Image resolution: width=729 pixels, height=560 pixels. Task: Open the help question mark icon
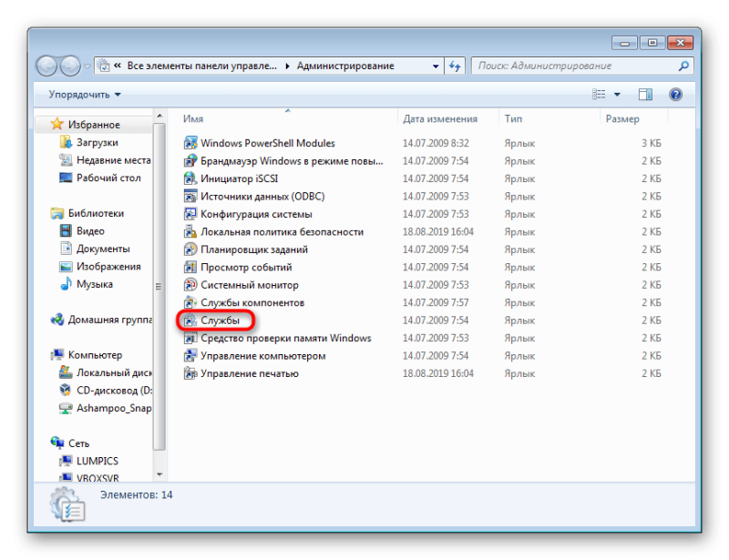[x=675, y=95]
